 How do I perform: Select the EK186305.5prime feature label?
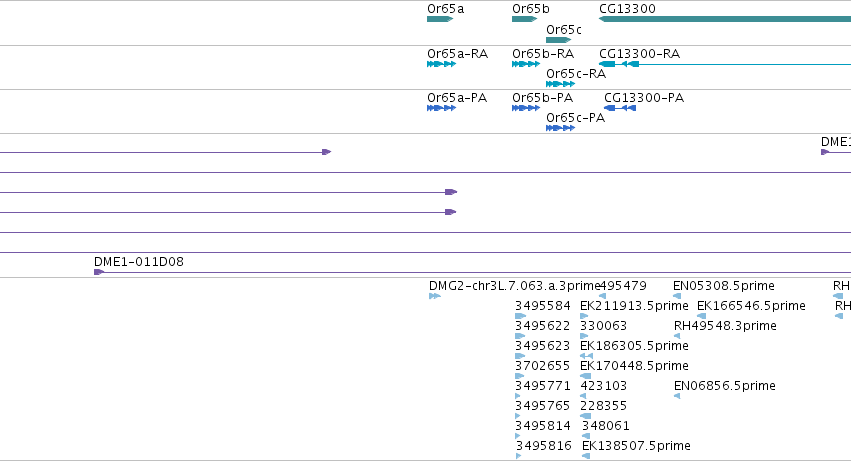(x=634, y=346)
